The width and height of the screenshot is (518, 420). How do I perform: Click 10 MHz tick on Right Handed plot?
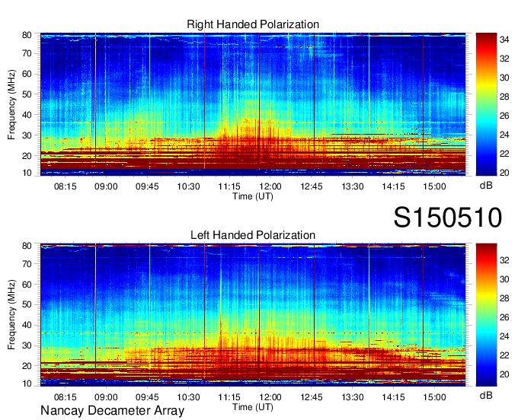(27, 173)
